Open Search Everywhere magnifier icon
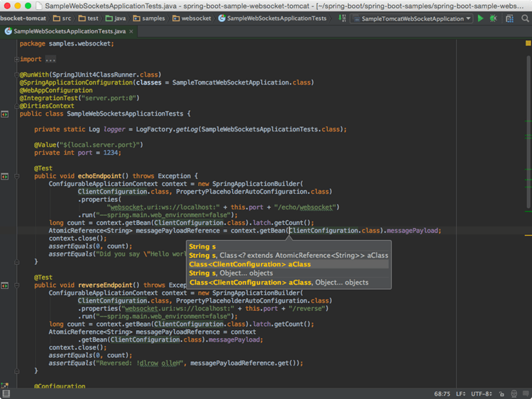 525,18
